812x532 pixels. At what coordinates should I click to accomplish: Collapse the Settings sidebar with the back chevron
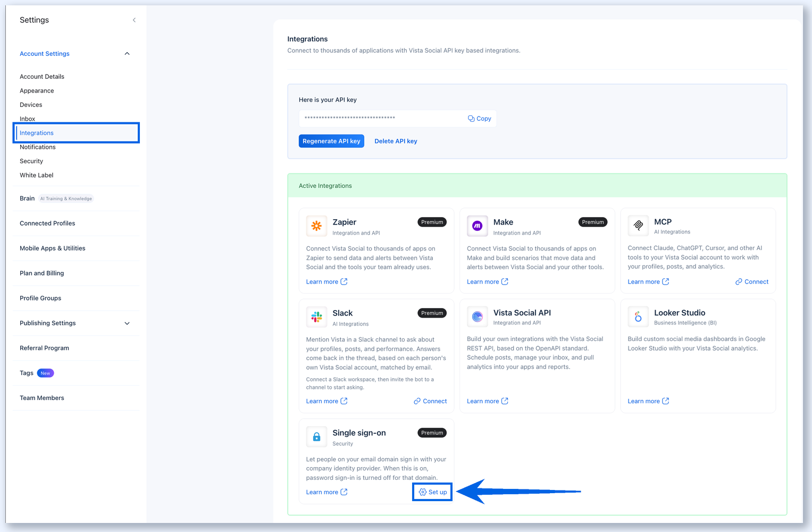[134, 20]
